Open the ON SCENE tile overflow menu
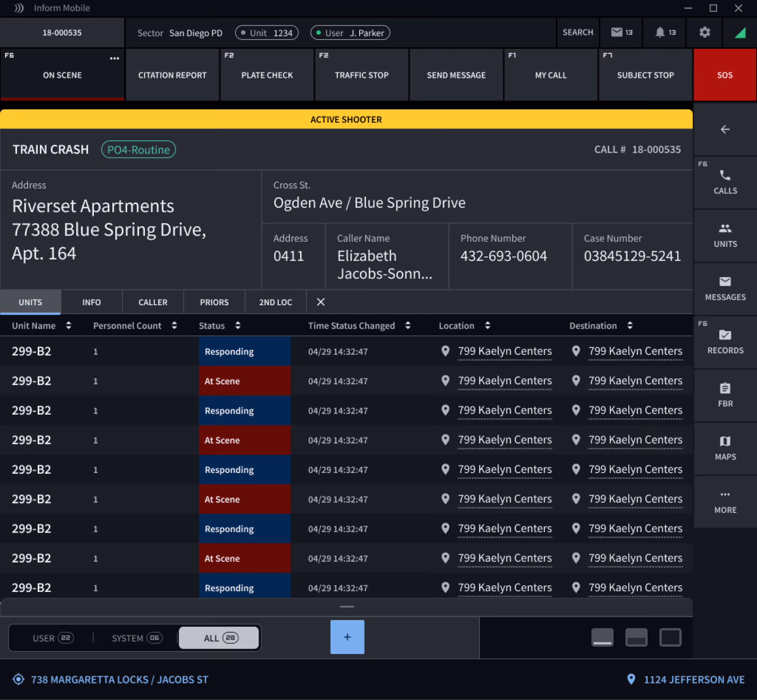The height and width of the screenshot is (700, 757). pyautogui.click(x=114, y=58)
